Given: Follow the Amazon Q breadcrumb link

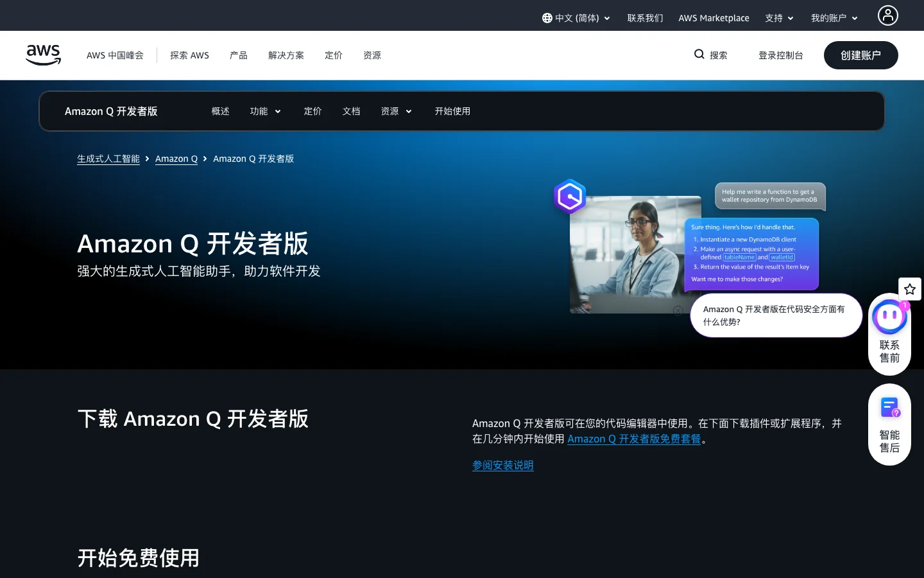Looking at the screenshot, I should point(176,159).
